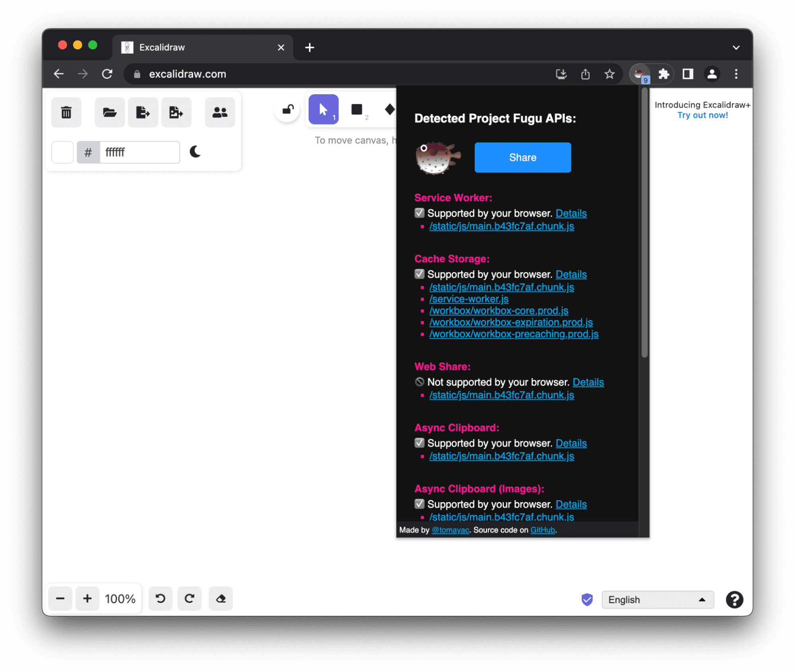The image size is (795, 672).
Task: Click the white color swatch
Action: coord(63,152)
